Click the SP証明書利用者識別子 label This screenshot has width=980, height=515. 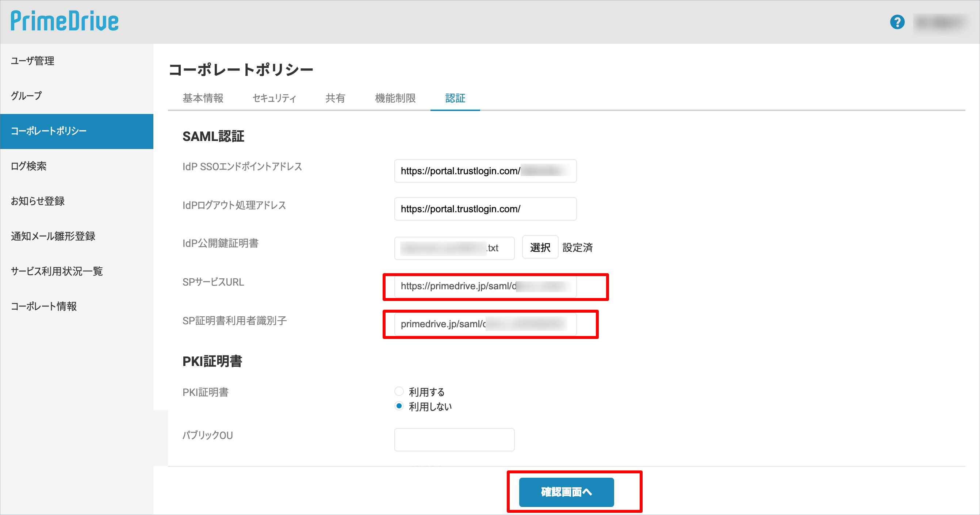[x=234, y=320]
